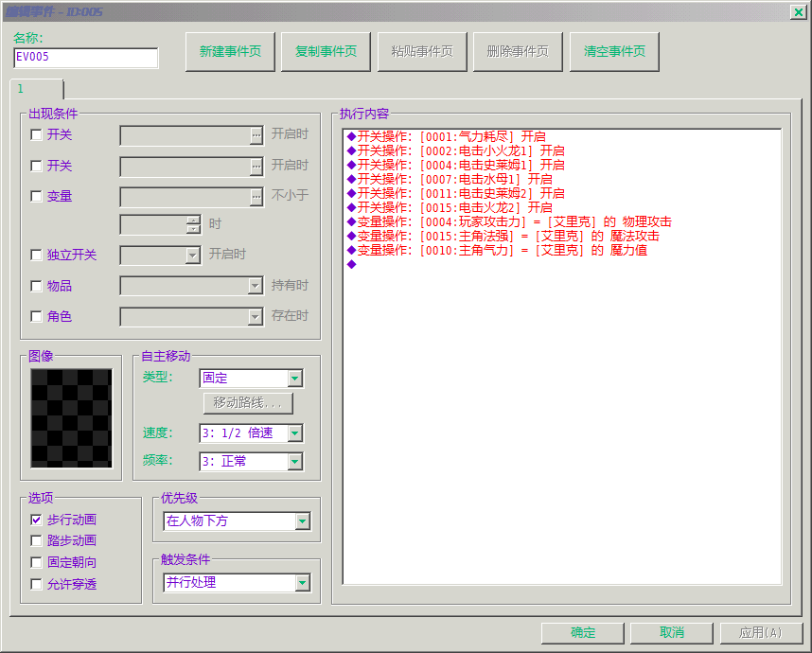Uncheck the 步行动画 option
This screenshot has height=653, width=812.
36,520
